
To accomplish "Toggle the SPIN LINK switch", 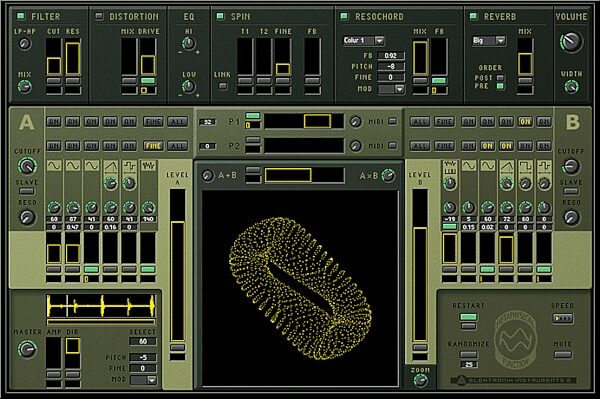I will point(222,86).
